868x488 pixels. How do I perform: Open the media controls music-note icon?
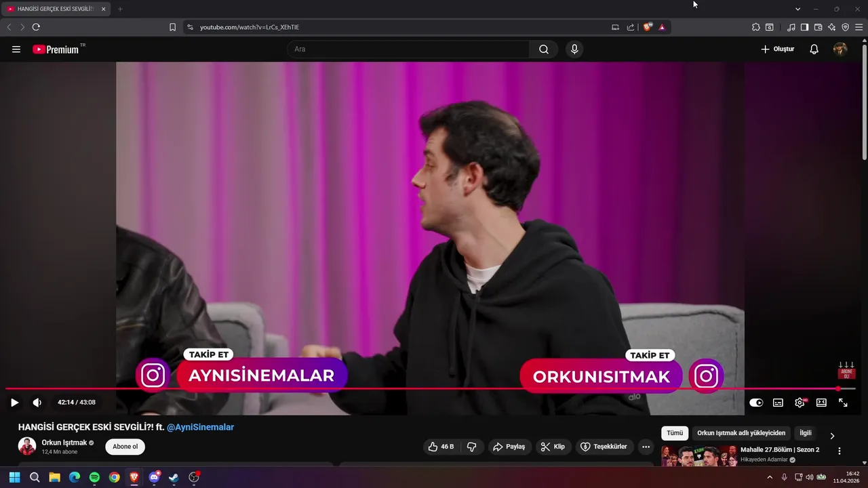[x=791, y=27]
